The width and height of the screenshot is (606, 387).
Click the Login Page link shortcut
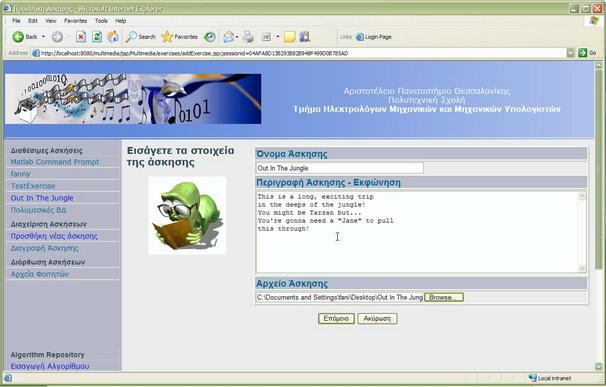(x=374, y=37)
